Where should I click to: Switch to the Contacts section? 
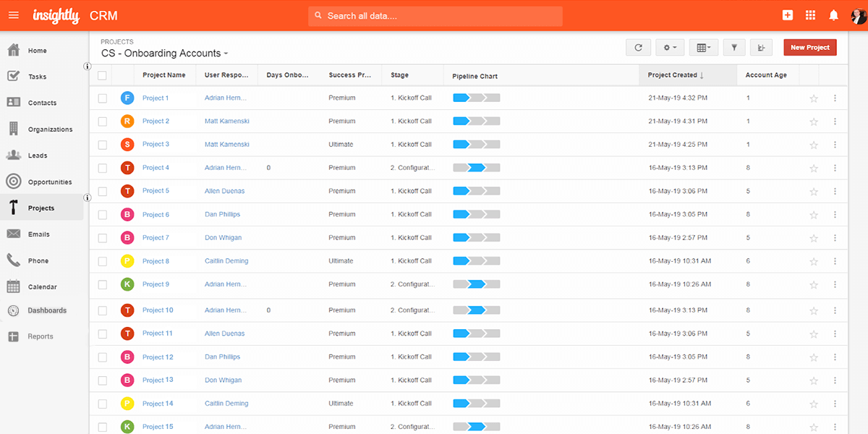coord(13,102)
